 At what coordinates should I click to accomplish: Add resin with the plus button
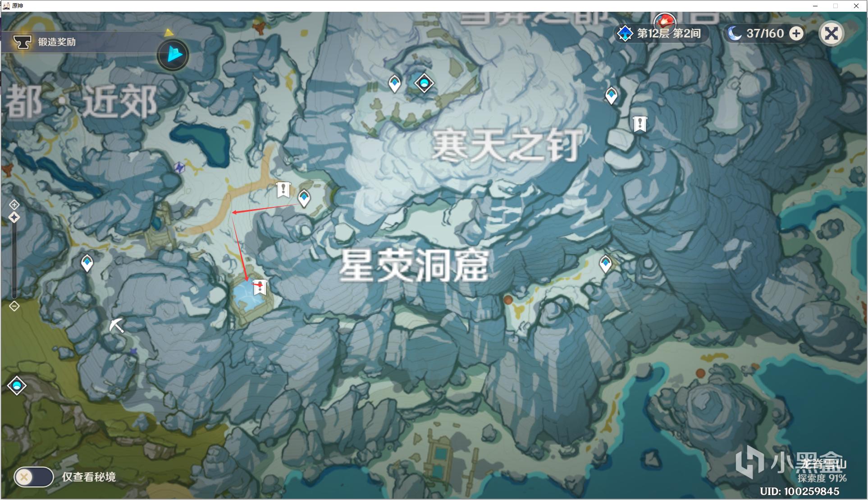coord(796,33)
